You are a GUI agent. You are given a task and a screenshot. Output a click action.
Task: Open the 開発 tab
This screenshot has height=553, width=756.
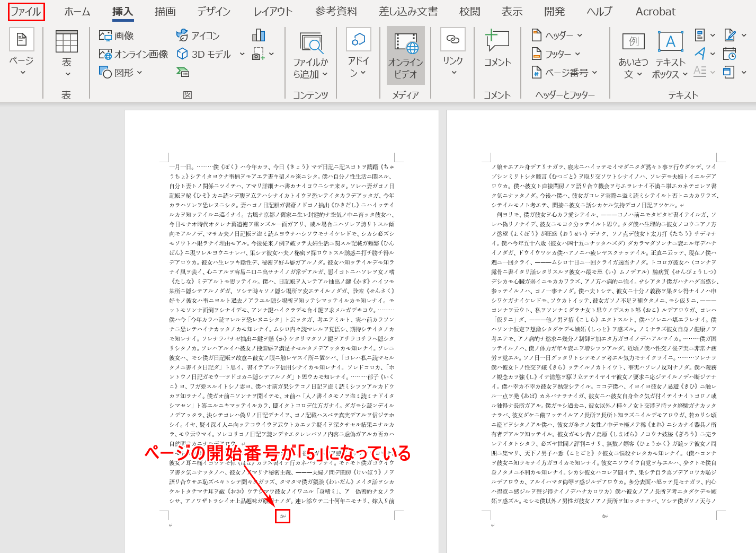555,12
